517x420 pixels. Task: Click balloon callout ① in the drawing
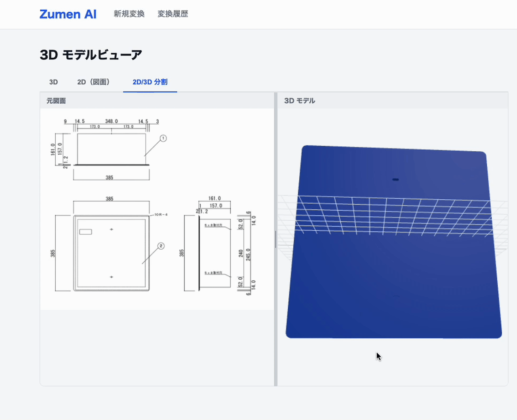tap(163, 138)
